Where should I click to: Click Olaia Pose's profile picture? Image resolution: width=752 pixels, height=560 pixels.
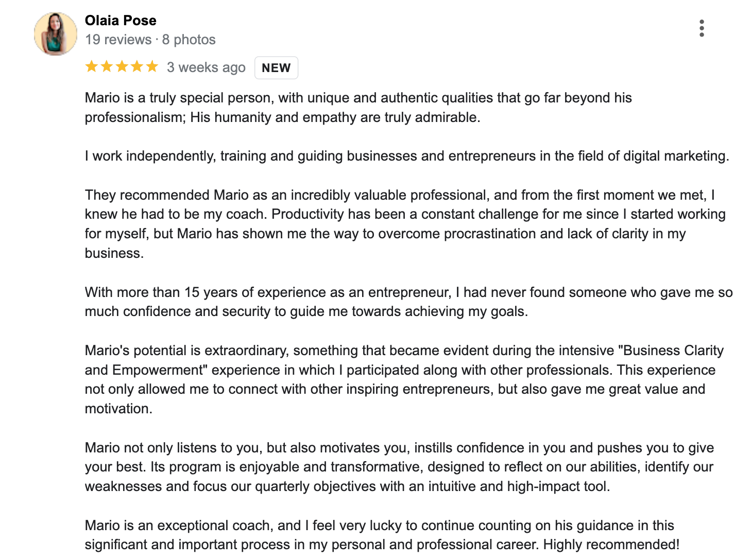pyautogui.click(x=56, y=34)
